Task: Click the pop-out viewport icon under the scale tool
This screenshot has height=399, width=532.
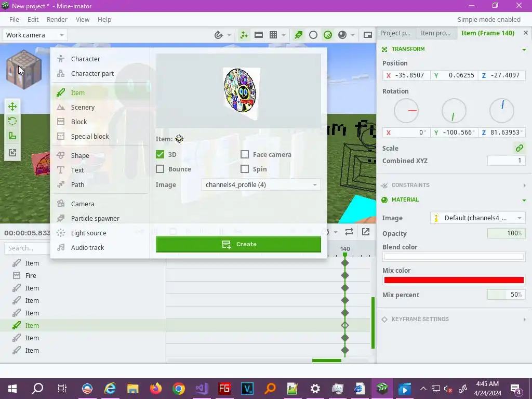Action: coord(12,153)
